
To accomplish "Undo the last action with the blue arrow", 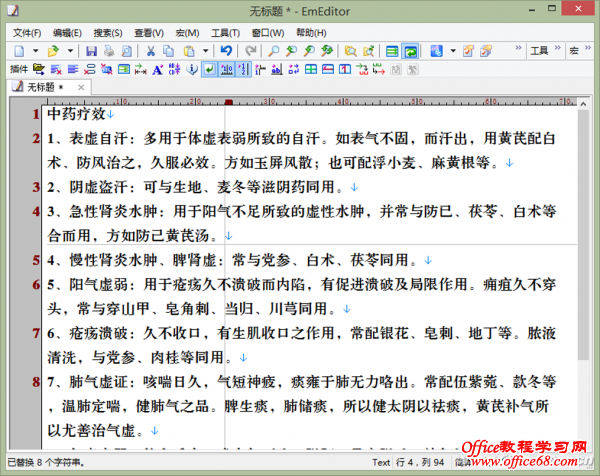I will [x=227, y=51].
